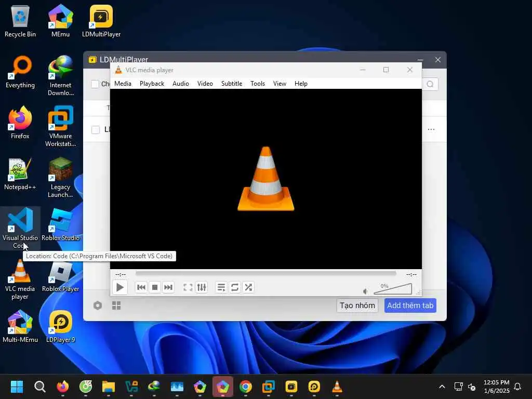The image size is (532, 399).
Task: Open the three-dots row menu in LDMultiPlayer
Action: point(431,129)
